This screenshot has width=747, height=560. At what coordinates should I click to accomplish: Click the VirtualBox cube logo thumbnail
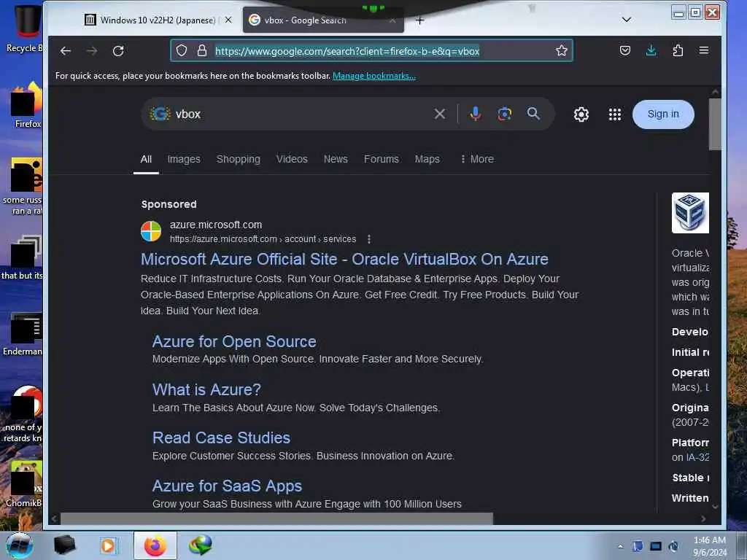pos(690,213)
